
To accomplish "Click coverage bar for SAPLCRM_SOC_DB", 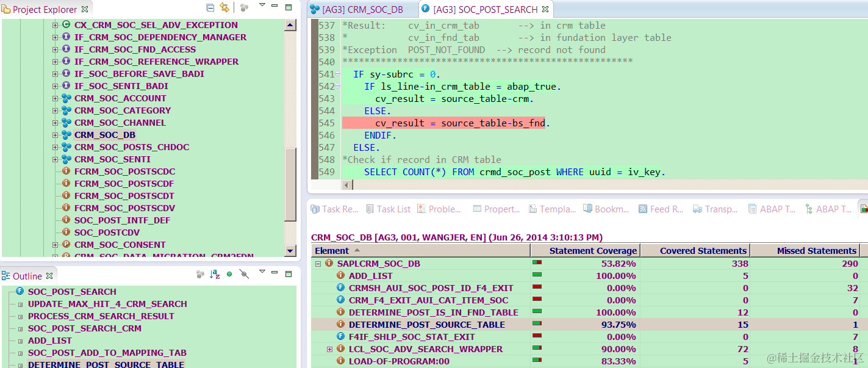I will pos(537,262).
